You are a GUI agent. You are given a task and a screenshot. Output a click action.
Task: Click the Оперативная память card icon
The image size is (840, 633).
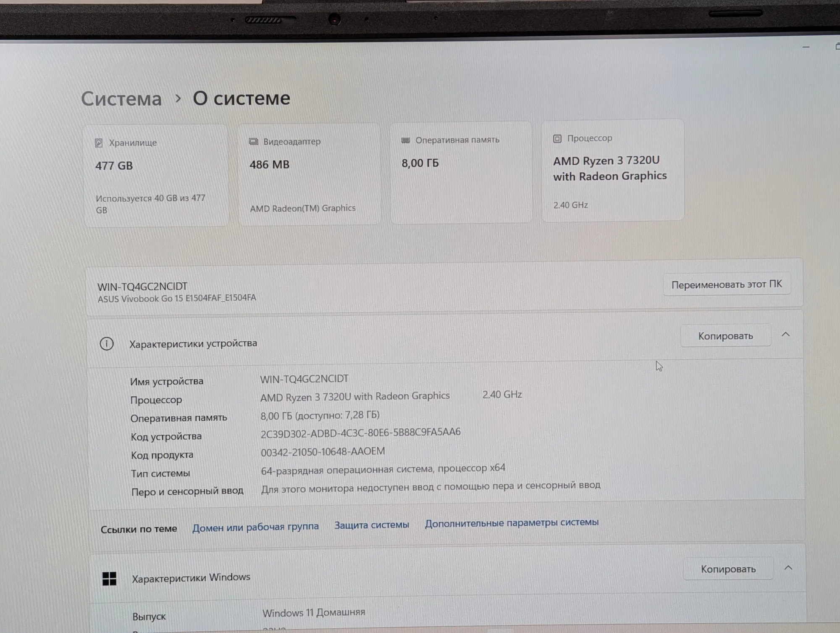[x=405, y=140]
